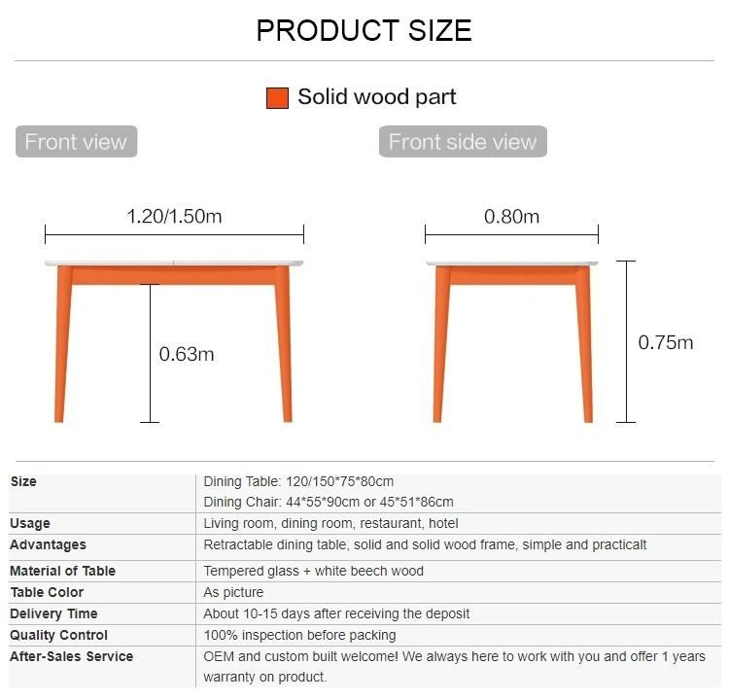The height and width of the screenshot is (700, 729).
Task: Click the Quality Control row header
Action: [58, 635]
